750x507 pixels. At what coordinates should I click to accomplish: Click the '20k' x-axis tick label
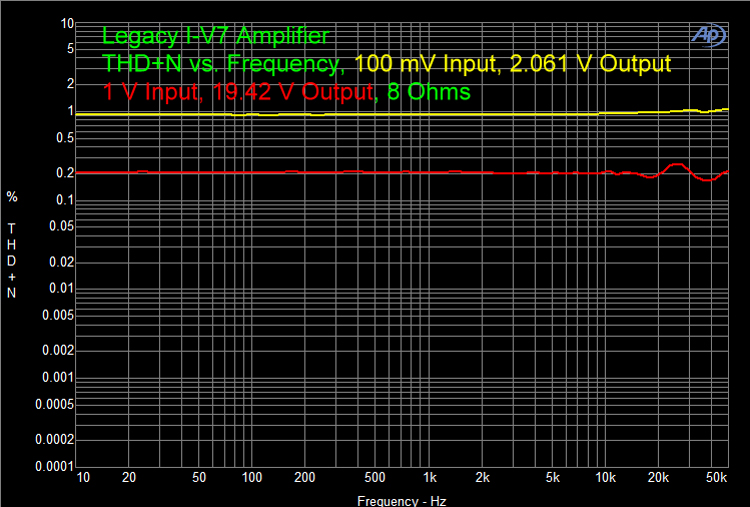coord(659,478)
